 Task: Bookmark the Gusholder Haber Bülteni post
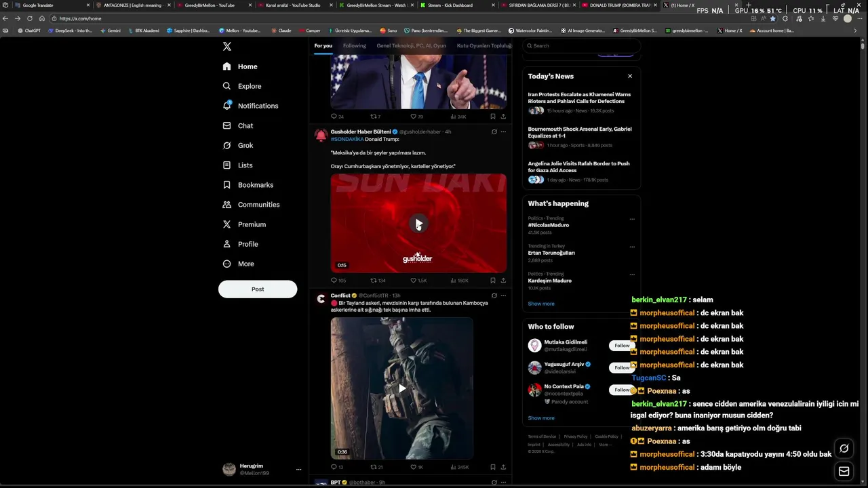tap(493, 280)
